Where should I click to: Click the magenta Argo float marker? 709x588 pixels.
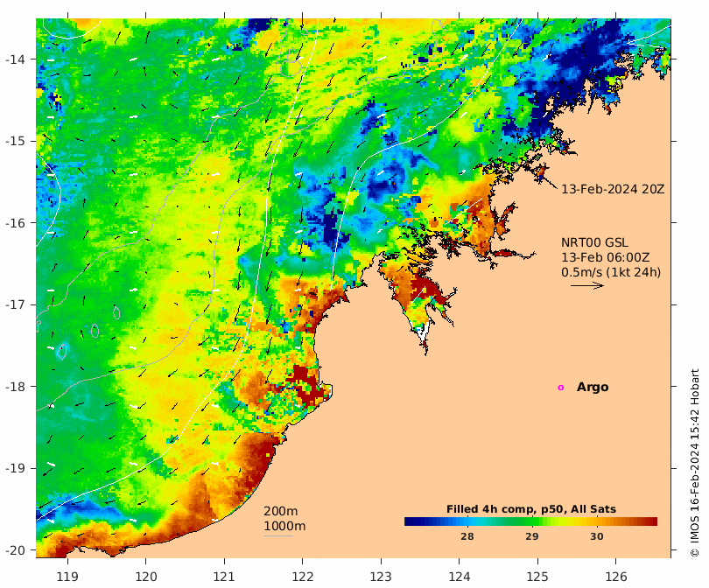click(x=561, y=388)
